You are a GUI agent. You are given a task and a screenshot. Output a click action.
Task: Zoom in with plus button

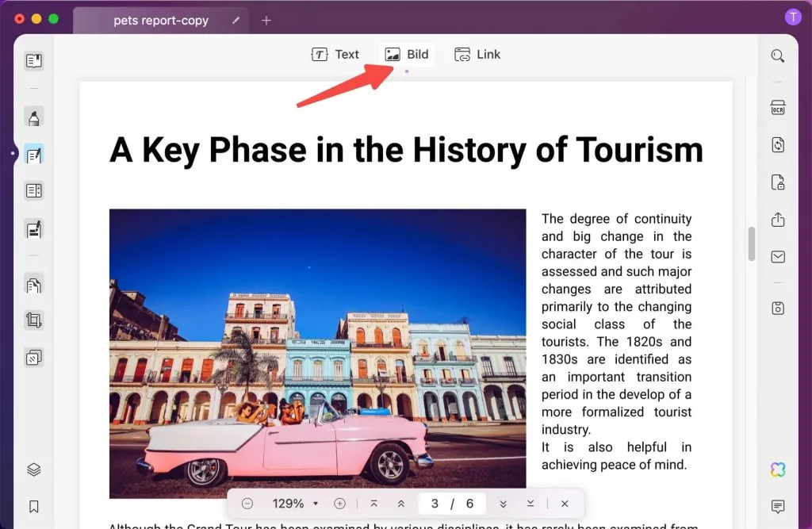tap(339, 504)
